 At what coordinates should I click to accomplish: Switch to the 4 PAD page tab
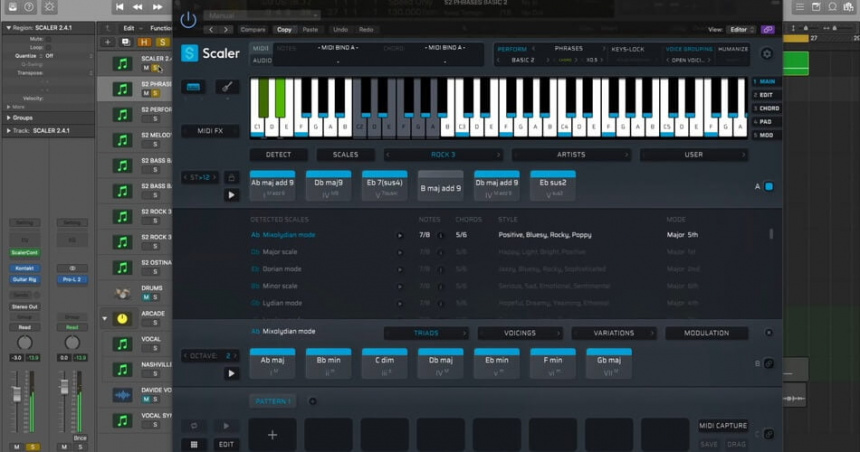766,122
